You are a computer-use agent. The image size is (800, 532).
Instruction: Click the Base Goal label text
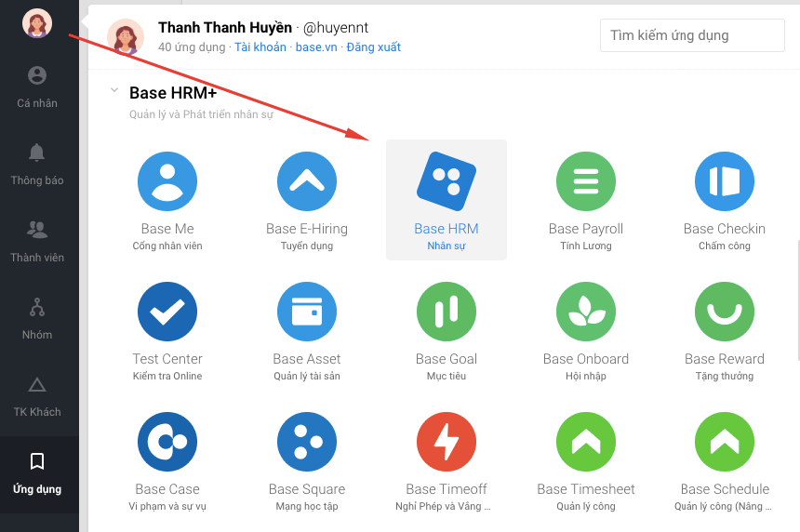point(447,359)
